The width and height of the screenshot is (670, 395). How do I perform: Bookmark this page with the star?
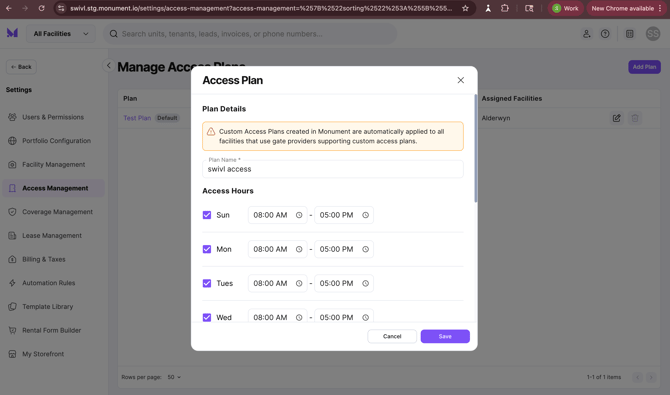tap(465, 8)
